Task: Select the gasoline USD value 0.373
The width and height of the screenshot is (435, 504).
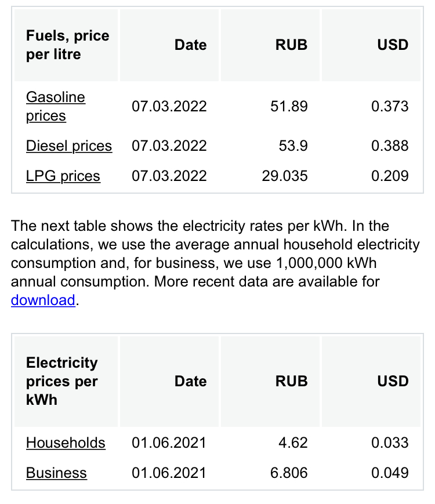Action: click(x=390, y=106)
